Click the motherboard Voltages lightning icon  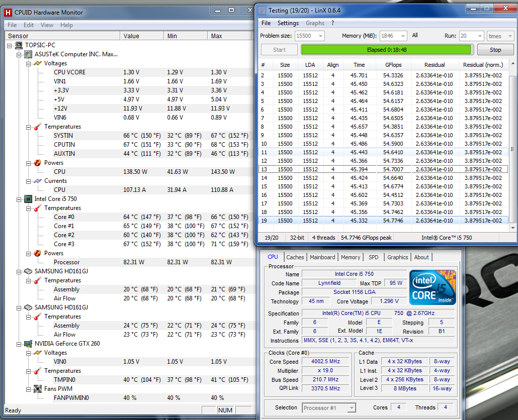[38, 63]
